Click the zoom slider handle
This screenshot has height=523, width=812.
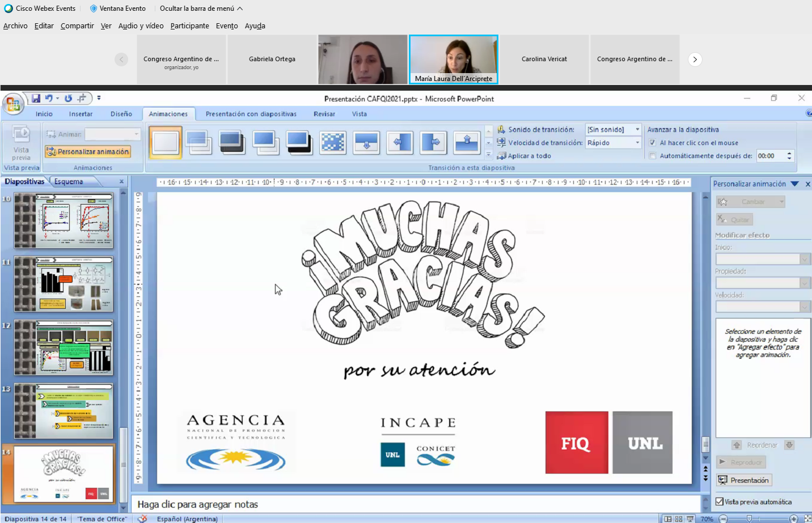click(749, 518)
